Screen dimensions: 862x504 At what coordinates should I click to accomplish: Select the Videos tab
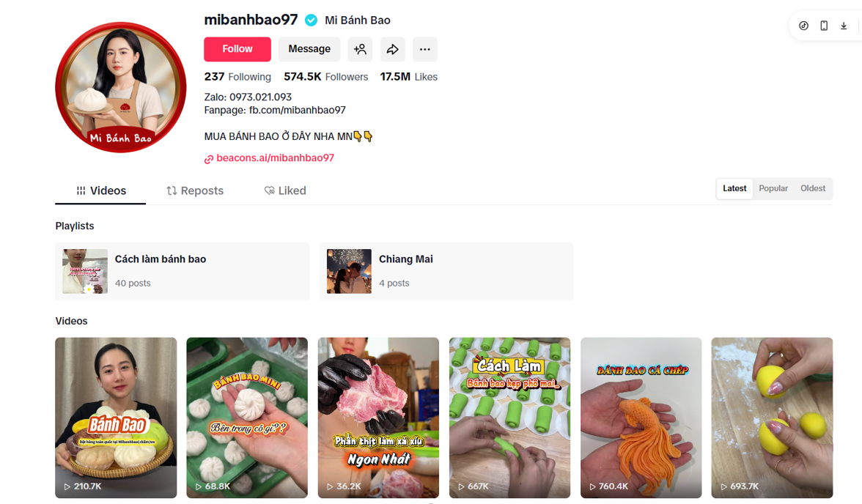(100, 190)
